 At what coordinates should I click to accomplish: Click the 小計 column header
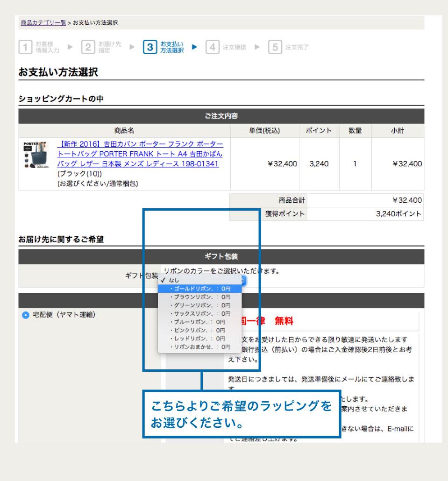(398, 131)
